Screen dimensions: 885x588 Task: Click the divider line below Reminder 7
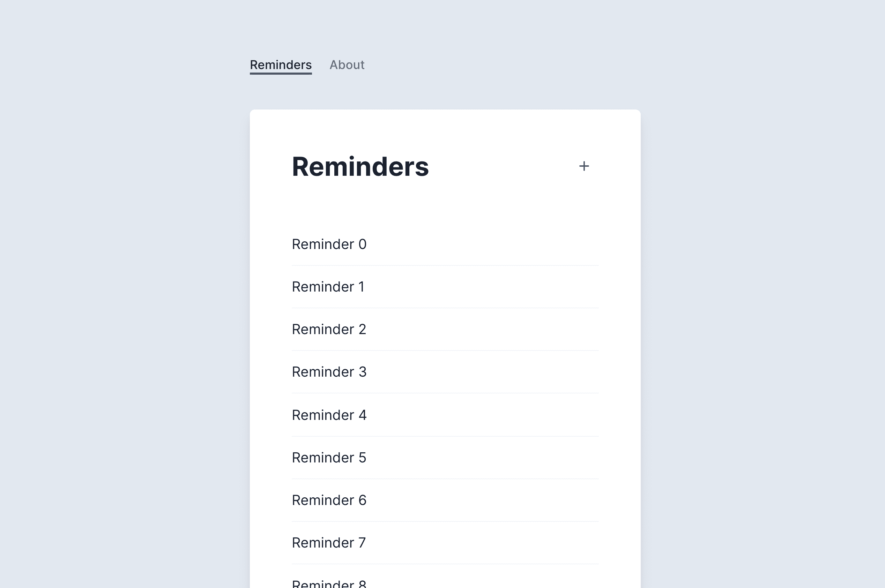445,564
